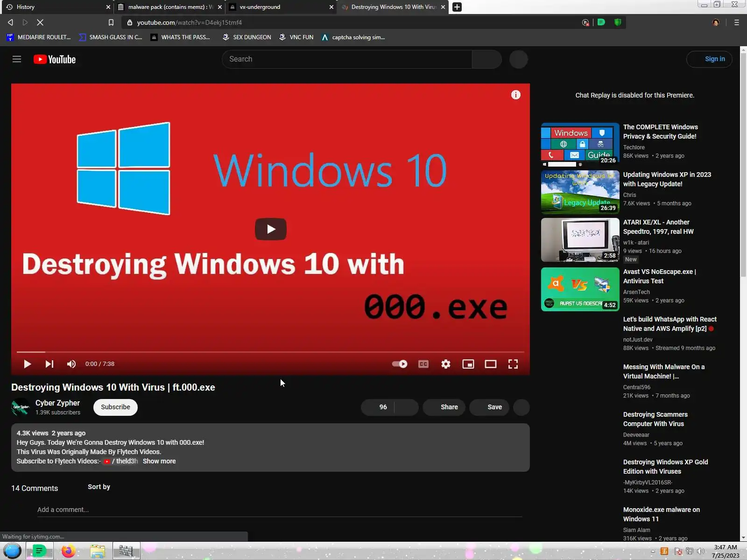Image resolution: width=747 pixels, height=560 pixels.
Task: Play the video from the control bar
Action: point(27,364)
